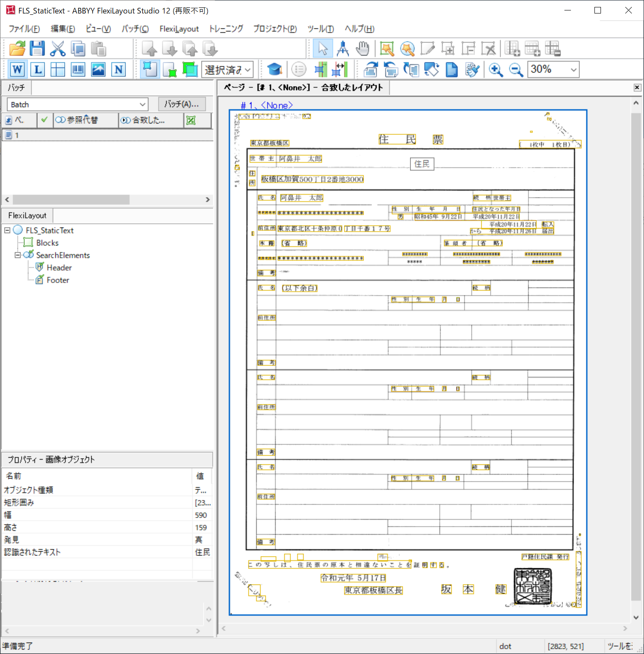Viewport: 644px width, 654px height.
Task: Select batch page row 1
Action: coord(107,135)
